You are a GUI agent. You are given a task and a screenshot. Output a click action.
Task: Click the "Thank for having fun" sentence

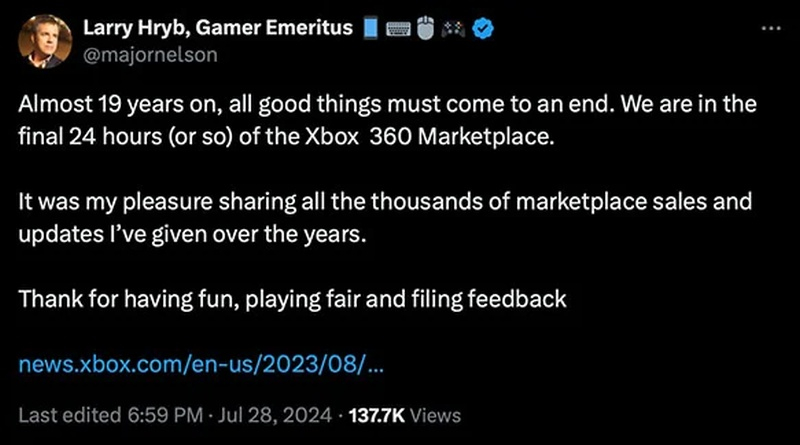click(x=293, y=297)
